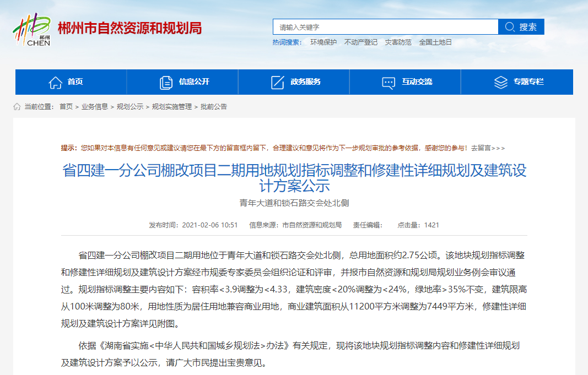This screenshot has width=588, height=375.
Task: Click the 当前位置 label
Action: click(x=39, y=107)
